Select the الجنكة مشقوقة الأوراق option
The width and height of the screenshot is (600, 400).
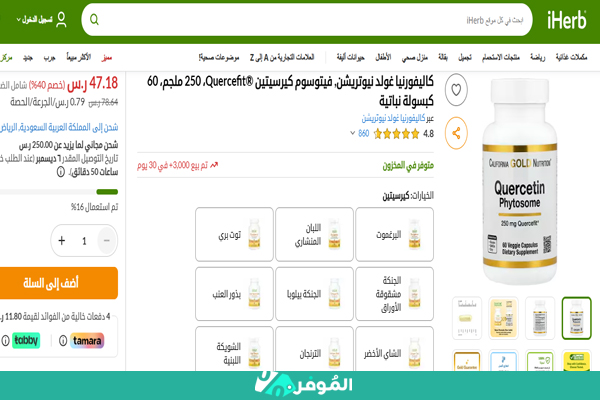395,294
